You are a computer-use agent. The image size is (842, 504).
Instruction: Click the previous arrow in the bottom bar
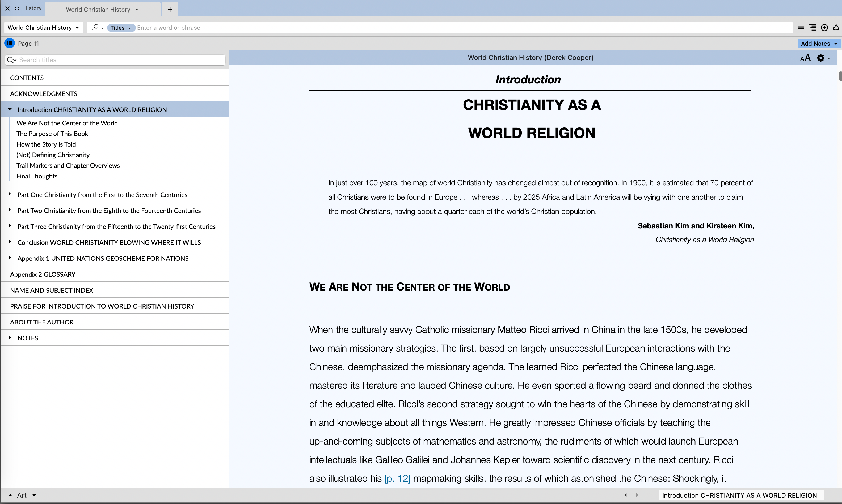pos(625,495)
